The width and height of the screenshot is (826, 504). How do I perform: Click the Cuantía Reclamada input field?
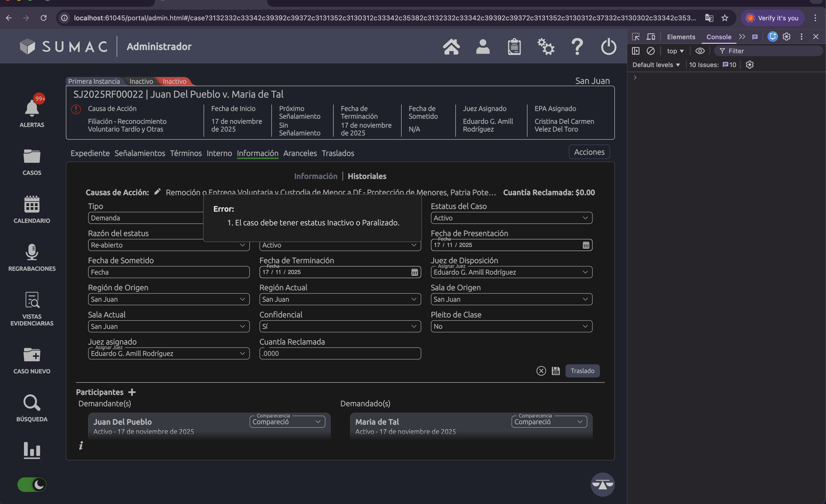point(340,353)
